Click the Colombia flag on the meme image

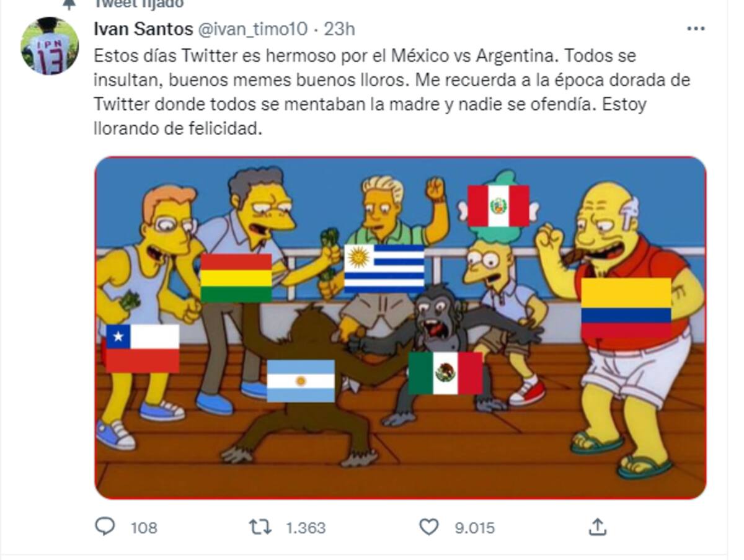626,308
